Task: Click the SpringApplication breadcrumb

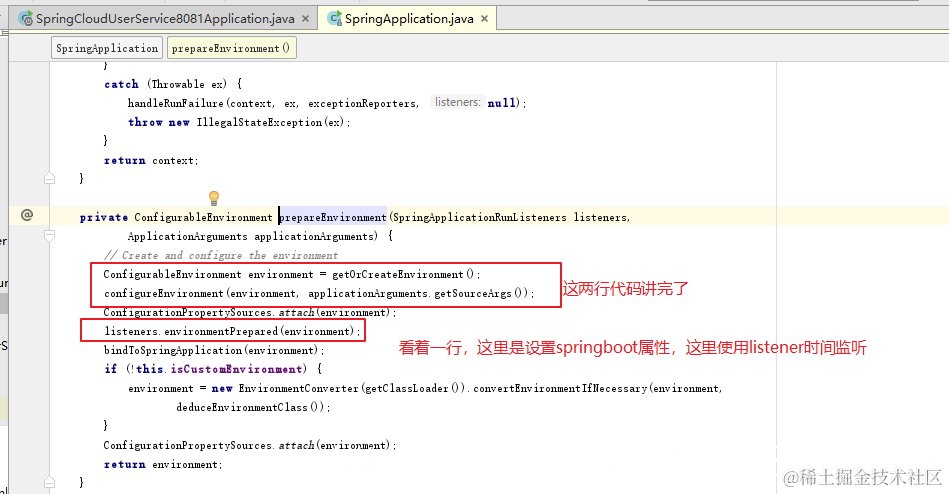Action: tap(107, 48)
